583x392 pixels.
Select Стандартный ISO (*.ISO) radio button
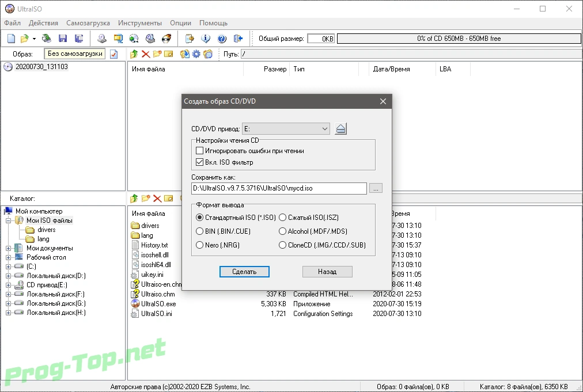[200, 218]
